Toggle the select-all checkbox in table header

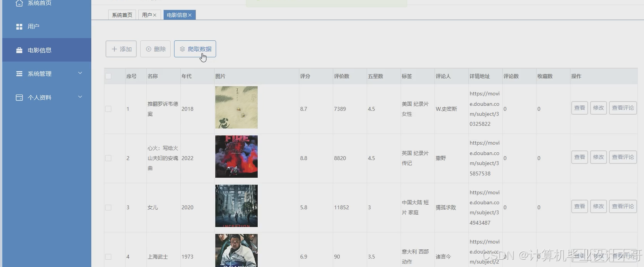(108, 76)
